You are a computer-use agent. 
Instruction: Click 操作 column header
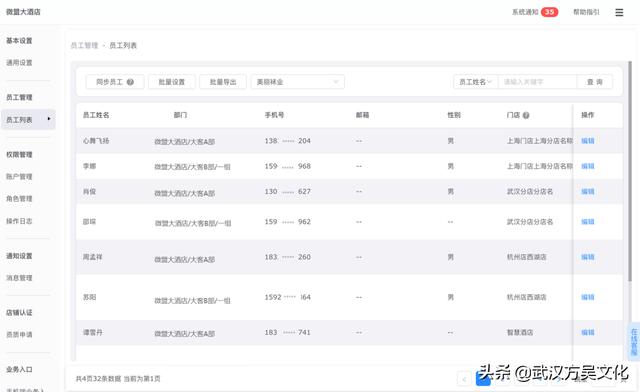click(588, 115)
